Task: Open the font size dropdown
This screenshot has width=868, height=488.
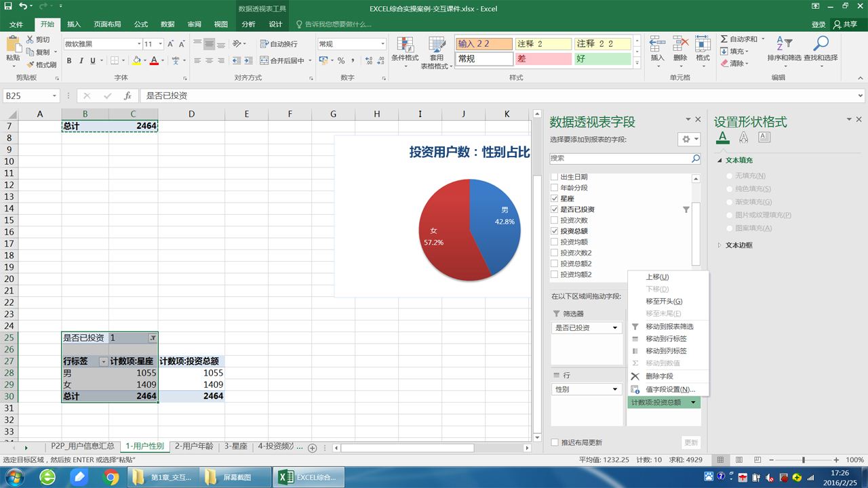Action: (160, 44)
